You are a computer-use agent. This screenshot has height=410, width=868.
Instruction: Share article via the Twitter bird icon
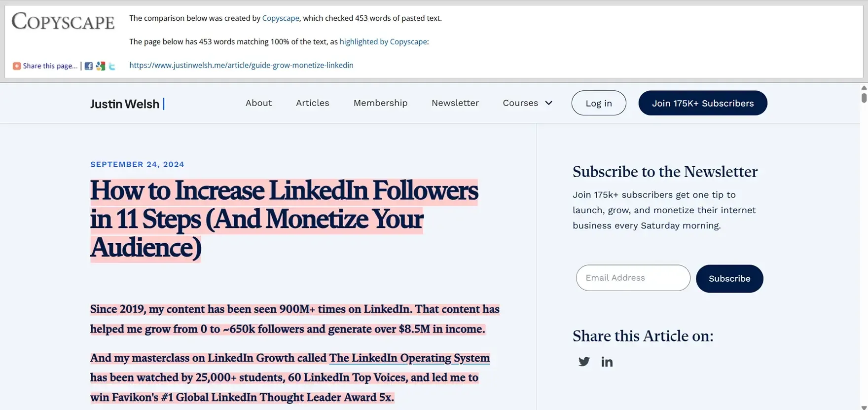tap(584, 362)
